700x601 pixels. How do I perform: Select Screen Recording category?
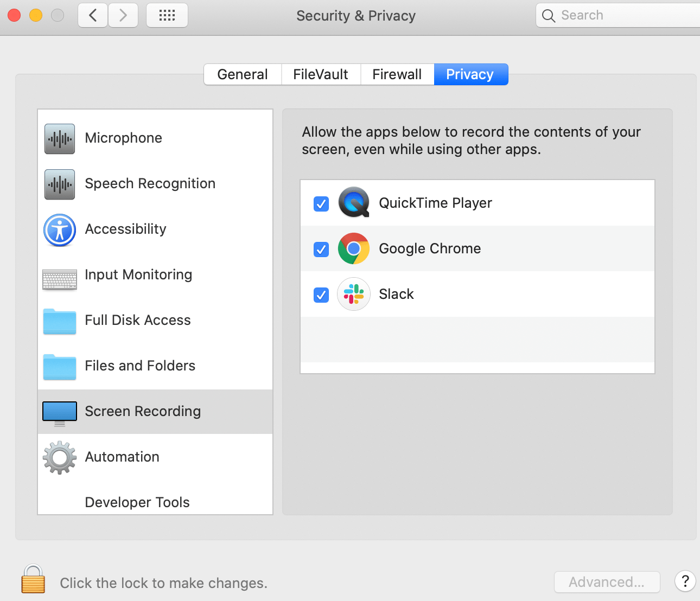pos(155,412)
